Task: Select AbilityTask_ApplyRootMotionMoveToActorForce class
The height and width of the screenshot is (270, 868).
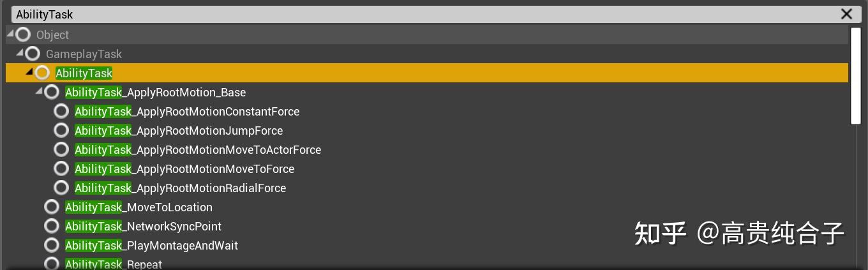Action: (x=198, y=149)
